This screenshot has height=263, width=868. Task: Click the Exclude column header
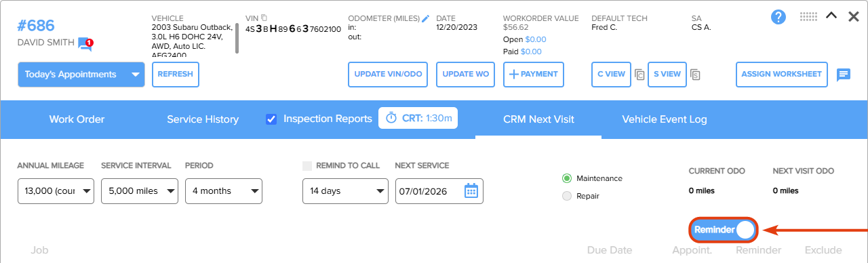(823, 250)
